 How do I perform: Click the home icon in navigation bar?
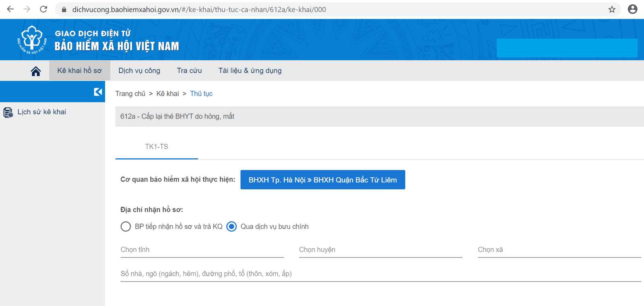(x=36, y=71)
